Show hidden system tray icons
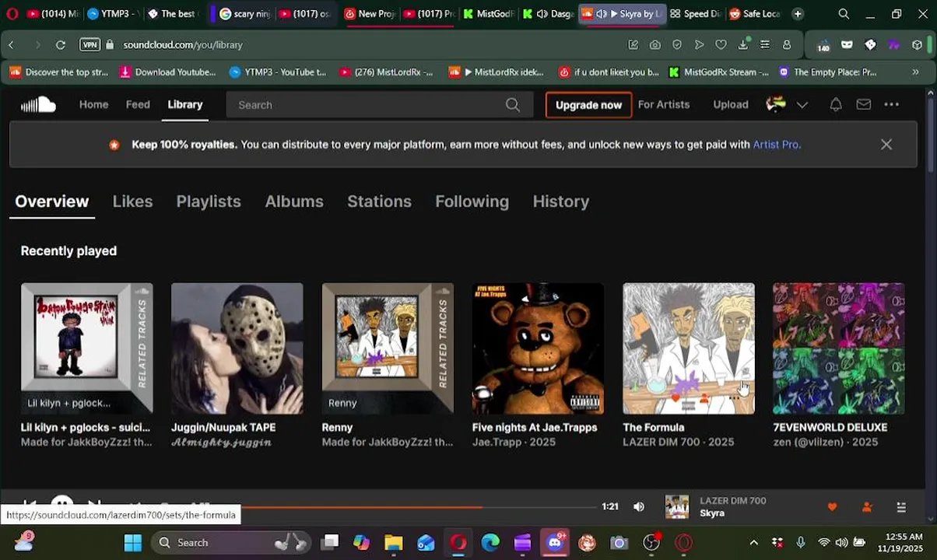Viewport: 937px width, 560px height. 753,542
